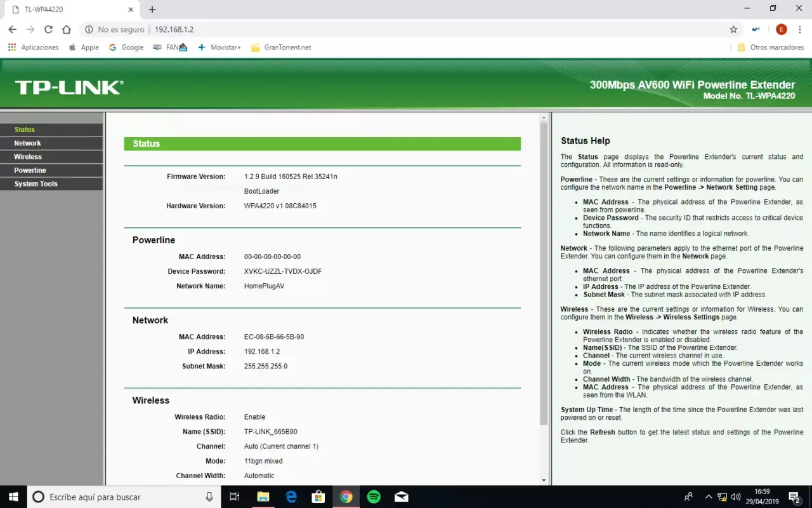Click the status page scrollbar thumb
The height and width of the screenshot is (508, 812).
(543, 273)
